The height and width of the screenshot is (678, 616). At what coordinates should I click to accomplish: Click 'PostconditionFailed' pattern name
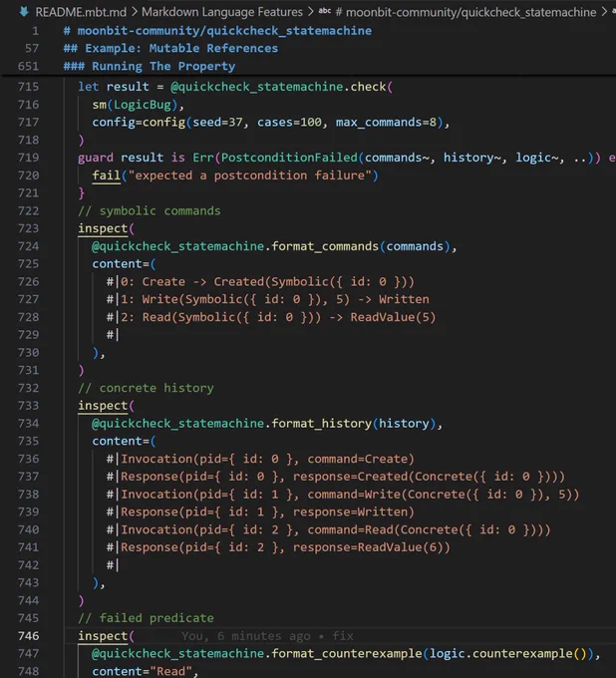[x=289, y=158]
